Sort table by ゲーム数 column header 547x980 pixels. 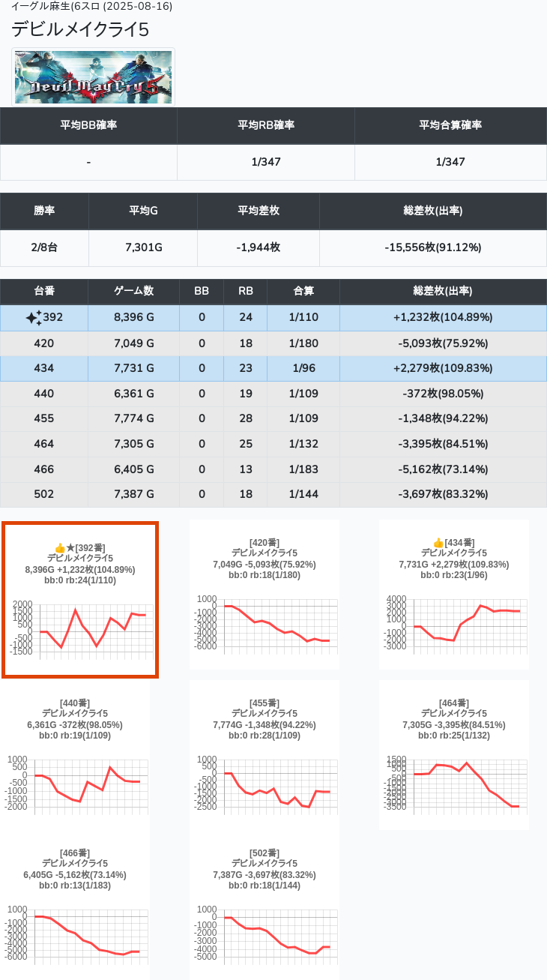click(x=133, y=291)
